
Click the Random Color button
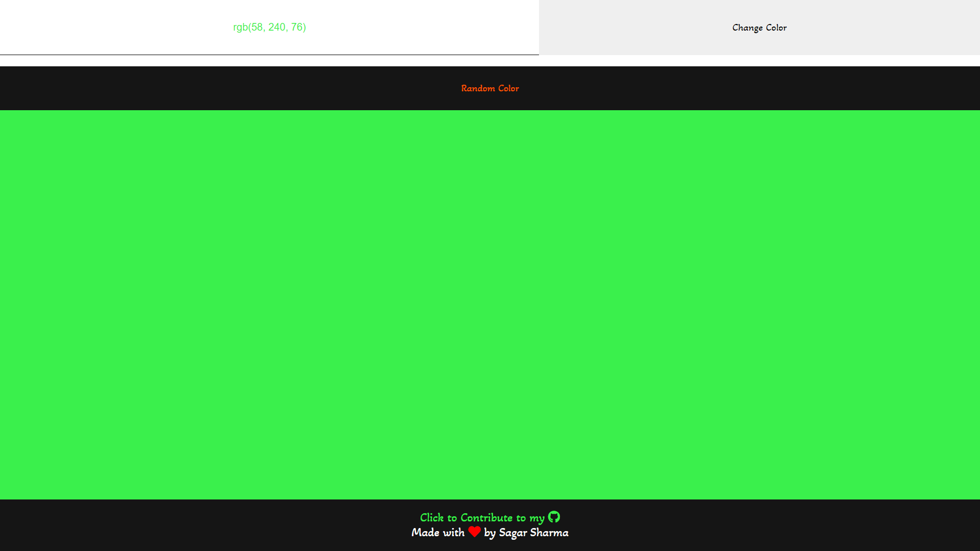pos(490,88)
